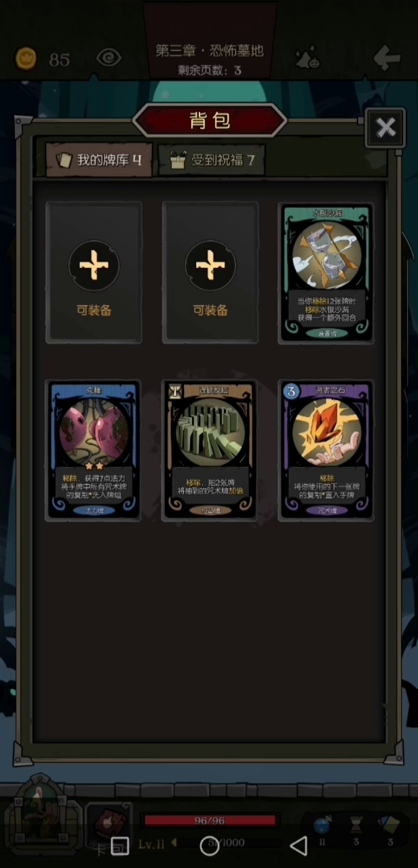Click the back arrow icon at top

click(x=387, y=58)
